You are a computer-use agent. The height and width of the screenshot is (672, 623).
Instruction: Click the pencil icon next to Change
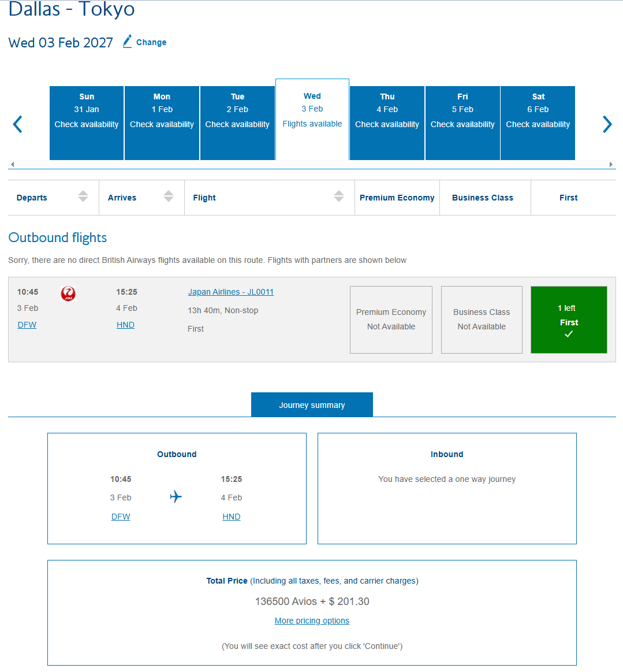point(127,42)
